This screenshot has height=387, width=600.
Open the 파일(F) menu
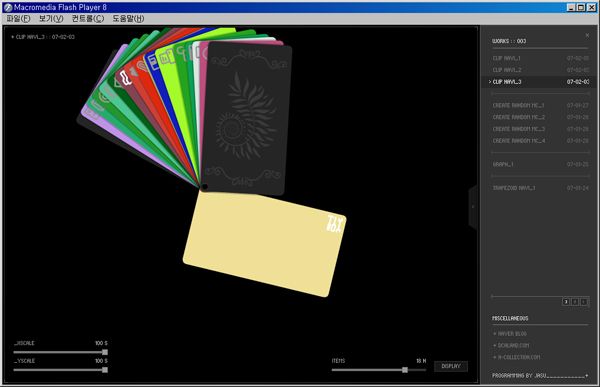pos(18,18)
